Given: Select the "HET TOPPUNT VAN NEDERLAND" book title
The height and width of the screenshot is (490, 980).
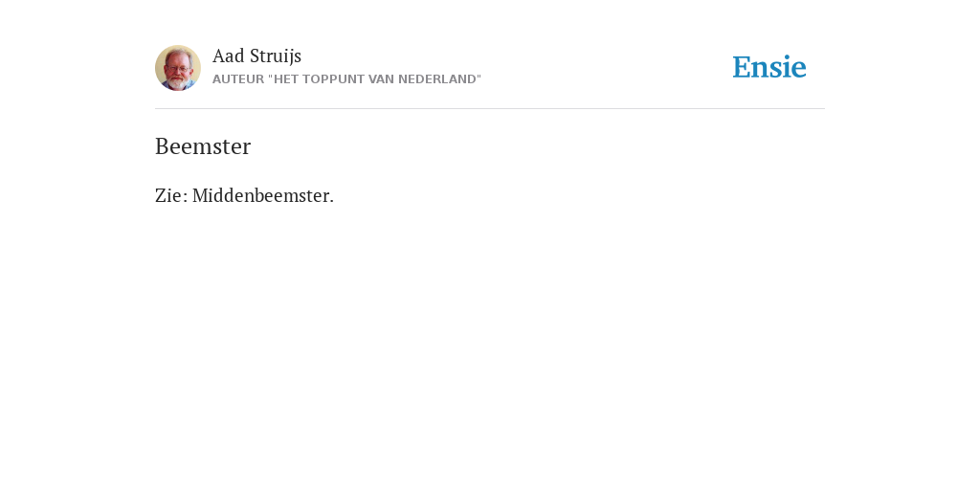Looking at the screenshot, I should point(374,79).
